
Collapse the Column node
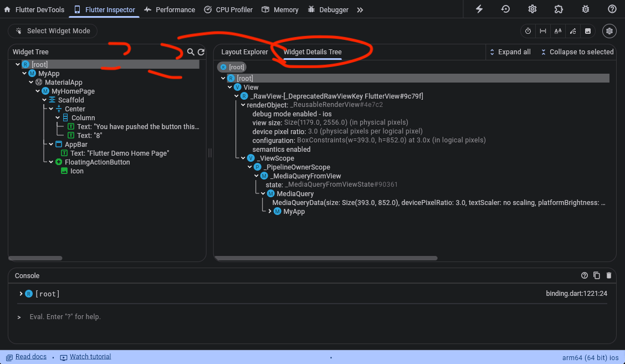(58, 117)
